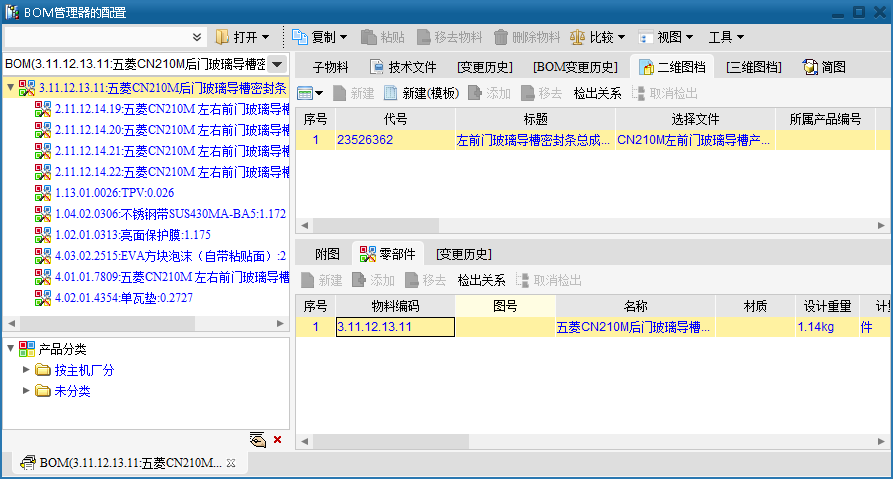Click 取消检出 in the upper toolbar

coord(665,93)
